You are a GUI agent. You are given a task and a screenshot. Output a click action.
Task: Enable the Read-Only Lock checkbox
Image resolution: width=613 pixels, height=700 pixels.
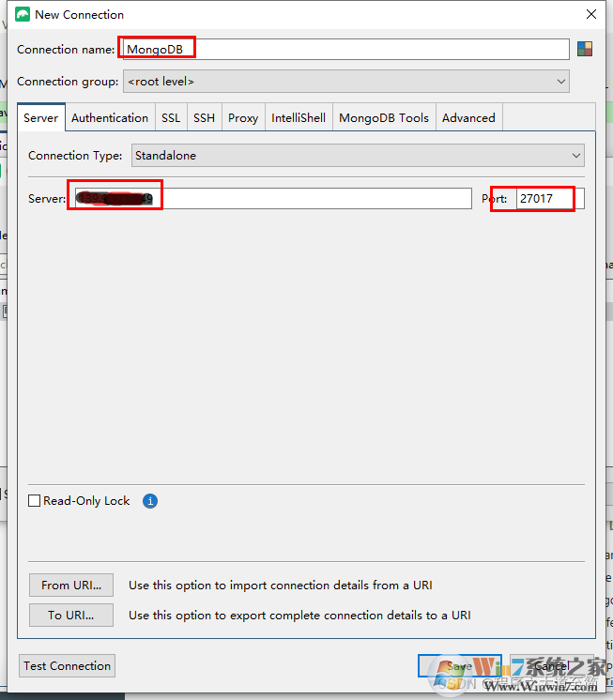pos(35,500)
